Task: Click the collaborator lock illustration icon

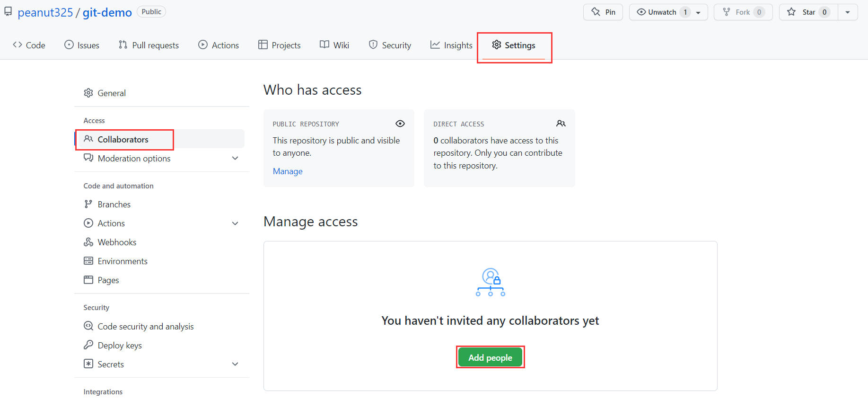Action: pos(491,282)
